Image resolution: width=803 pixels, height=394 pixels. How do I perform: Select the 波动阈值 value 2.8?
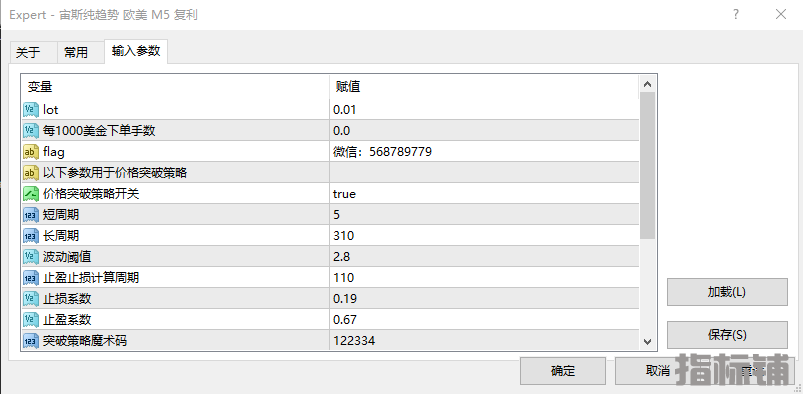click(x=342, y=257)
